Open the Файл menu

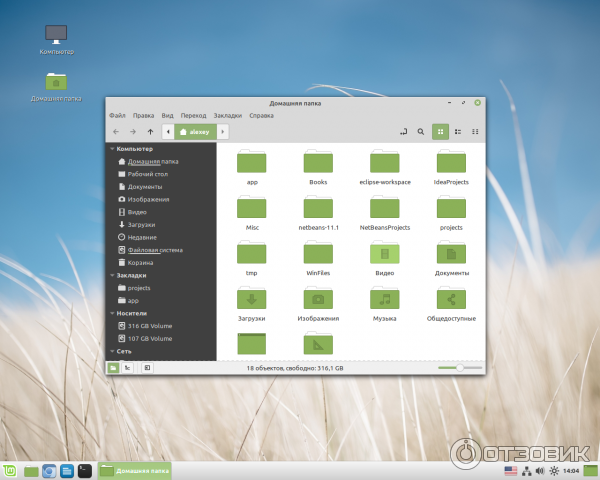click(x=117, y=115)
